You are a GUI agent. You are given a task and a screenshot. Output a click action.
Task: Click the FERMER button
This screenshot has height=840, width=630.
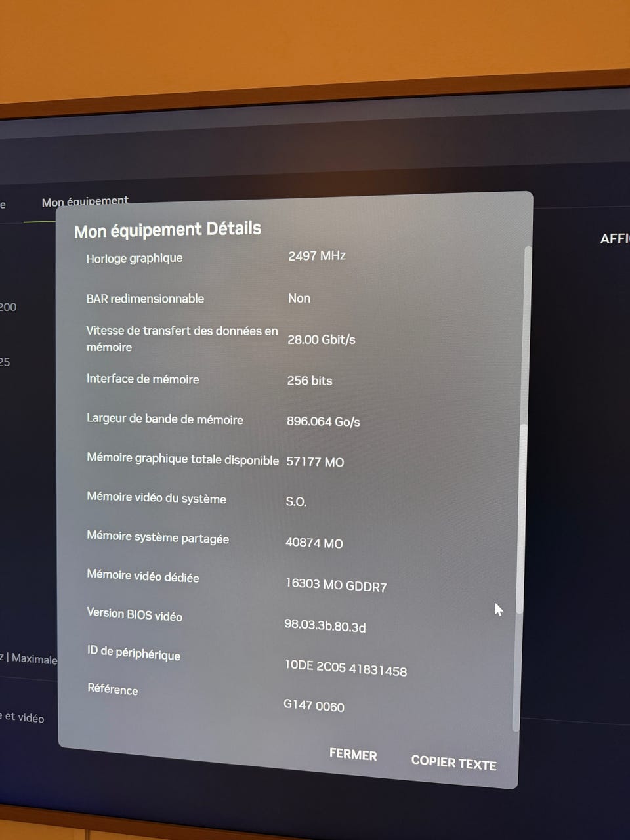pyautogui.click(x=353, y=755)
